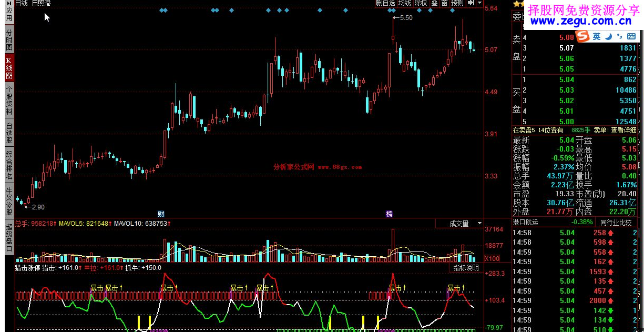
Task: Click sell level 3 volume 1831
Action: pos(628,48)
